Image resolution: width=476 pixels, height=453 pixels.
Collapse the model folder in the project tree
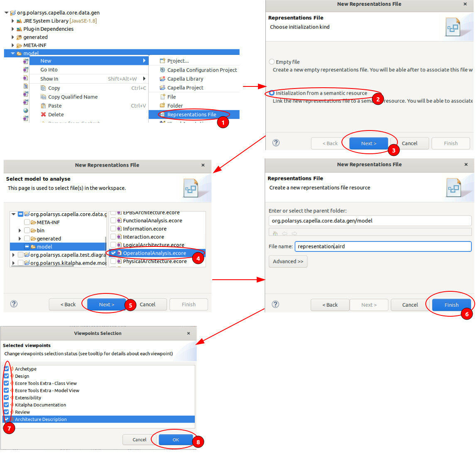point(13,54)
